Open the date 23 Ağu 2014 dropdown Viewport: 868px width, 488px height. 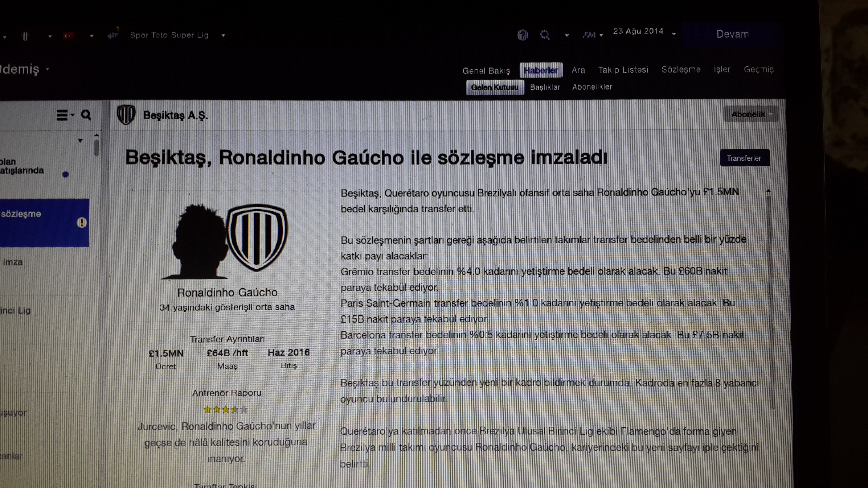[673, 34]
